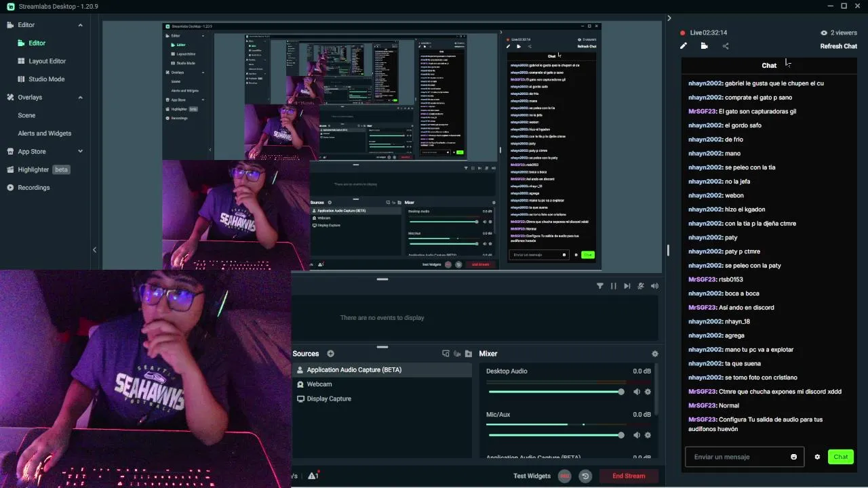Viewport: 868px width, 488px height.
Task: Select Application Audio Capture (BETA) source
Action: (382, 370)
